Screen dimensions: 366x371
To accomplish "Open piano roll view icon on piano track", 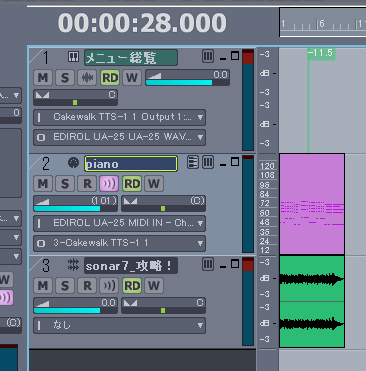I will [x=193, y=162].
